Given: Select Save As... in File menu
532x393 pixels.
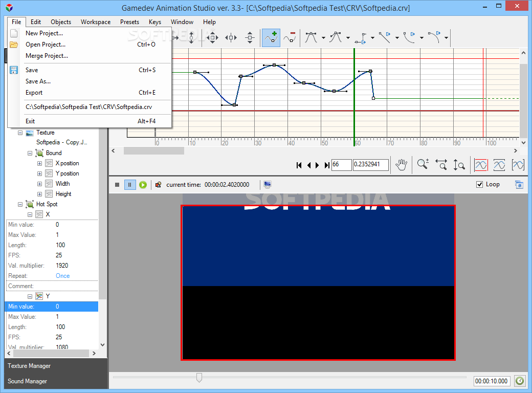Looking at the screenshot, I should coord(90,81).
